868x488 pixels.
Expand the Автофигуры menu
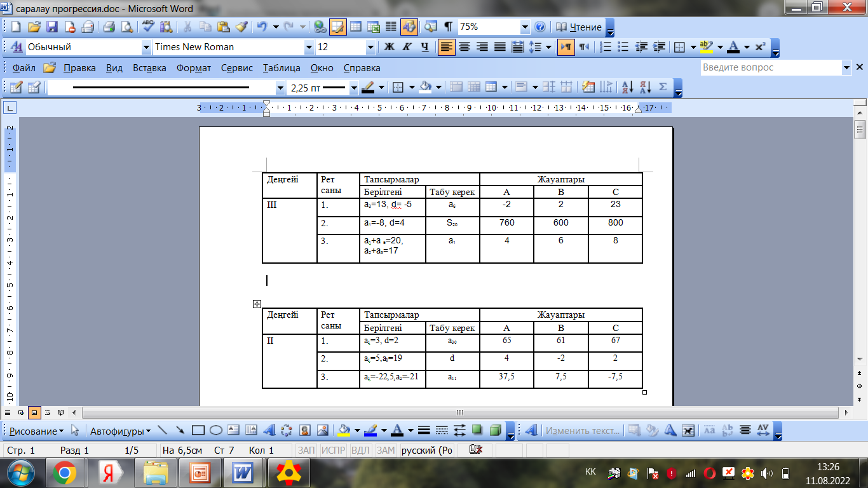tap(120, 431)
